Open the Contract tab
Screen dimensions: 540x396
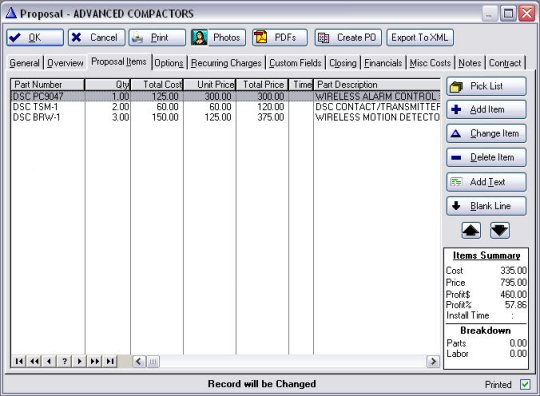(505, 63)
